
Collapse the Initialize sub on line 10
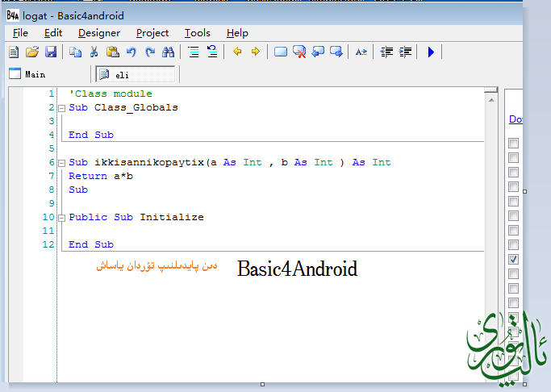(61, 218)
